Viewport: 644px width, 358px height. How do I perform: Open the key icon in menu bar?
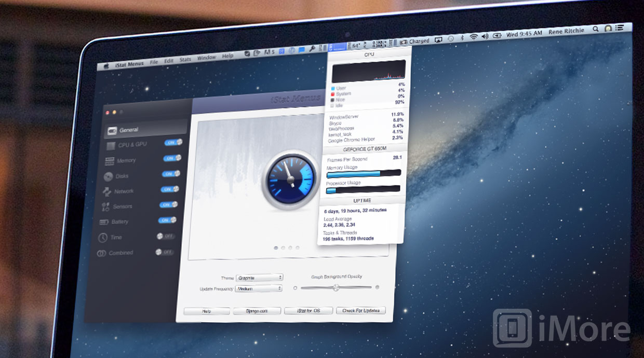pyautogui.click(x=312, y=49)
